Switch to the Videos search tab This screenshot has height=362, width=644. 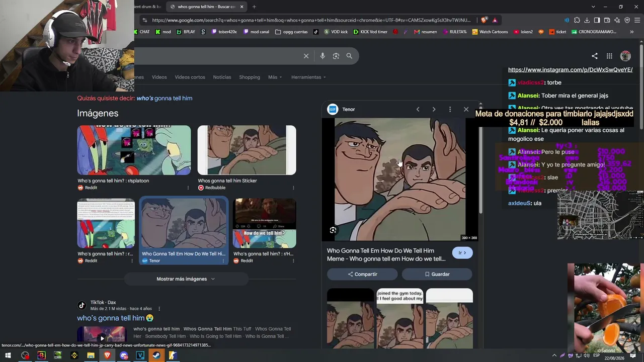[x=159, y=77]
